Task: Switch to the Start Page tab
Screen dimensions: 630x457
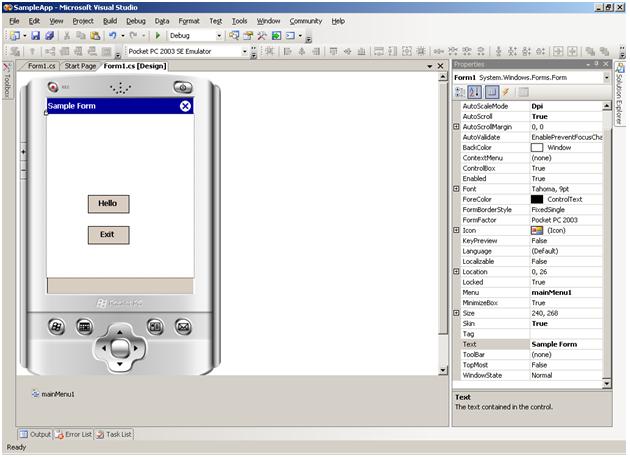Action: (x=80, y=66)
